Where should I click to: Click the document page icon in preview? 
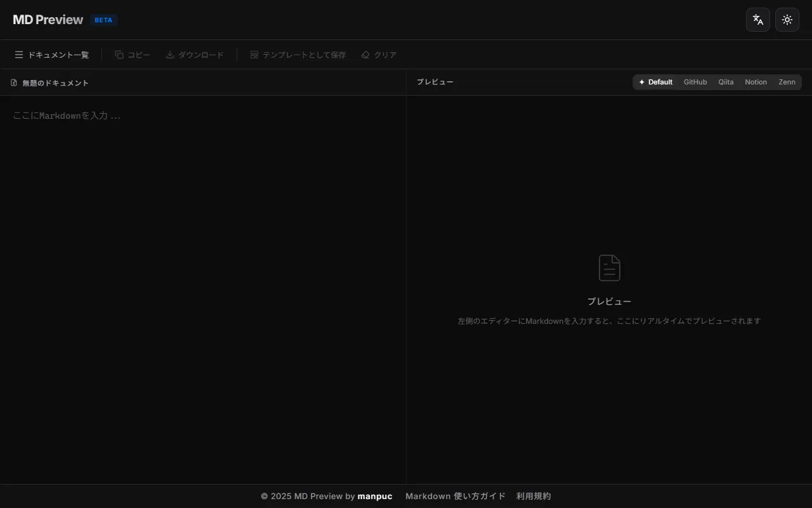point(609,268)
